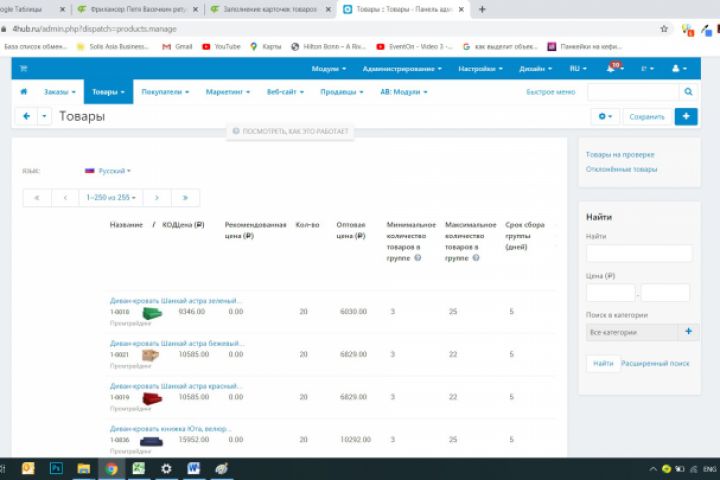Expand the Администрирование menu
Screen dimensions: 720x480
tap(402, 68)
